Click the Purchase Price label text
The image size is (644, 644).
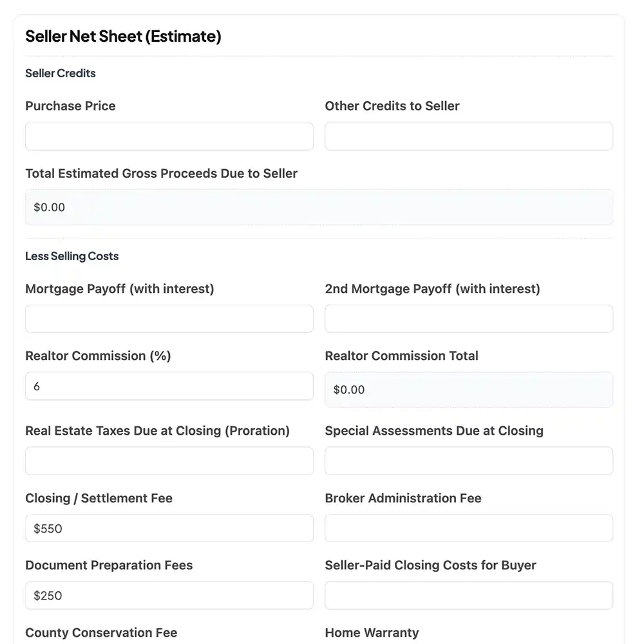70,106
